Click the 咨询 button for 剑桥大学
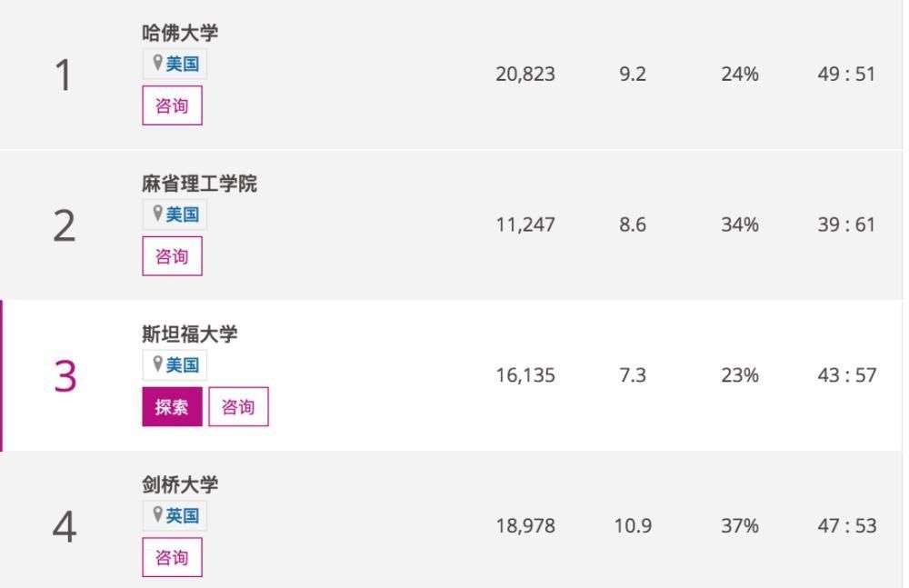The image size is (909, 588). [x=172, y=556]
